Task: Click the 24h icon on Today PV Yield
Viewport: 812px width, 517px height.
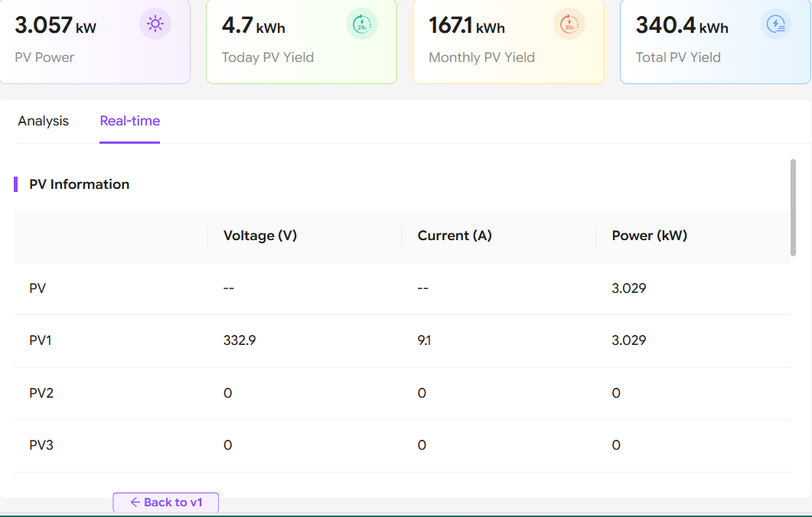Action: pyautogui.click(x=362, y=24)
